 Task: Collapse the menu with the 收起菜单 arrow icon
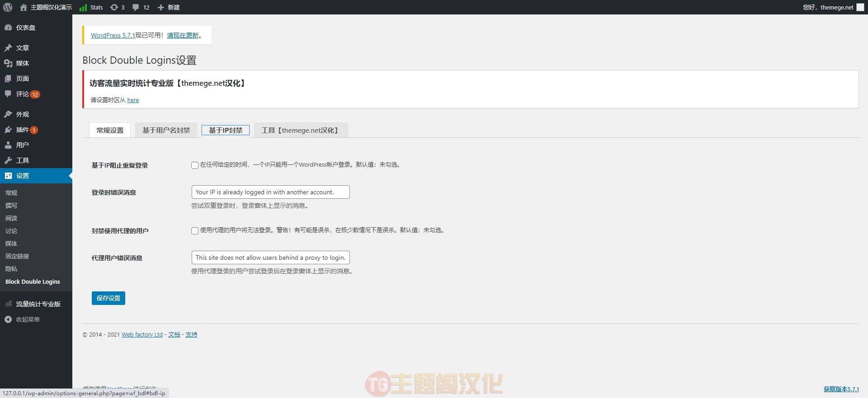click(x=8, y=319)
